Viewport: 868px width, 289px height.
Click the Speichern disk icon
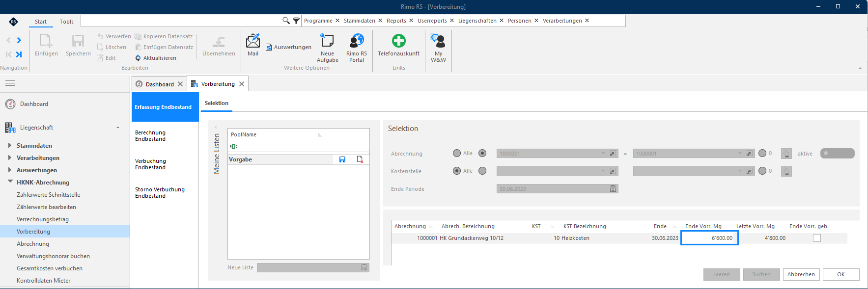(x=78, y=41)
